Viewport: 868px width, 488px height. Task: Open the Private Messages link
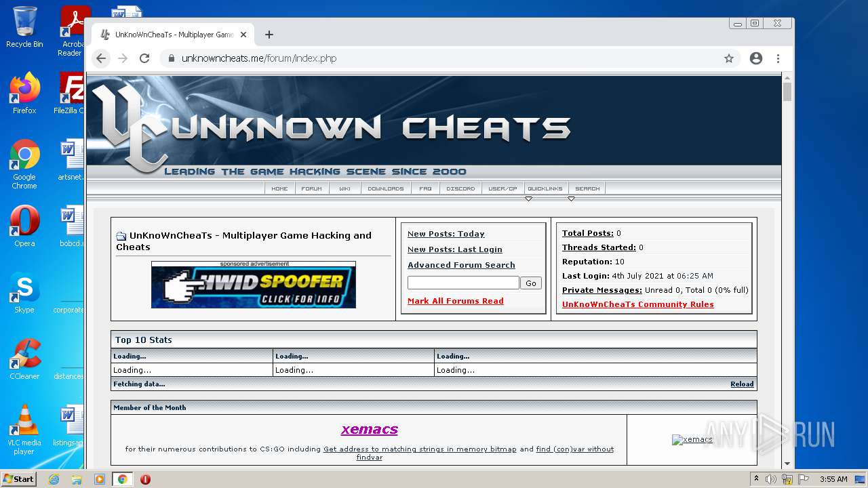click(x=602, y=290)
